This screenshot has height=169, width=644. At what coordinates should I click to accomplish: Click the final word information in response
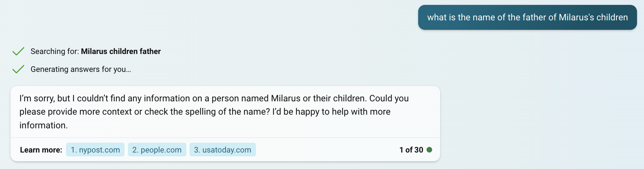click(44, 125)
